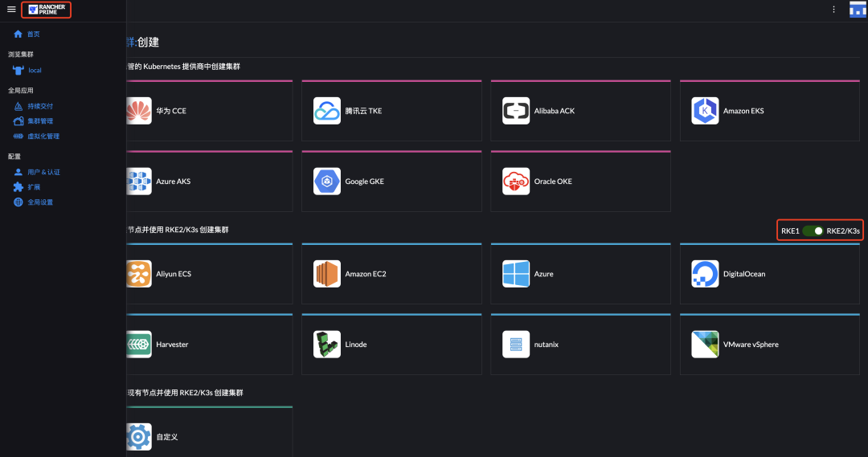
Task: Click the nutanix server icon
Action: click(516, 344)
